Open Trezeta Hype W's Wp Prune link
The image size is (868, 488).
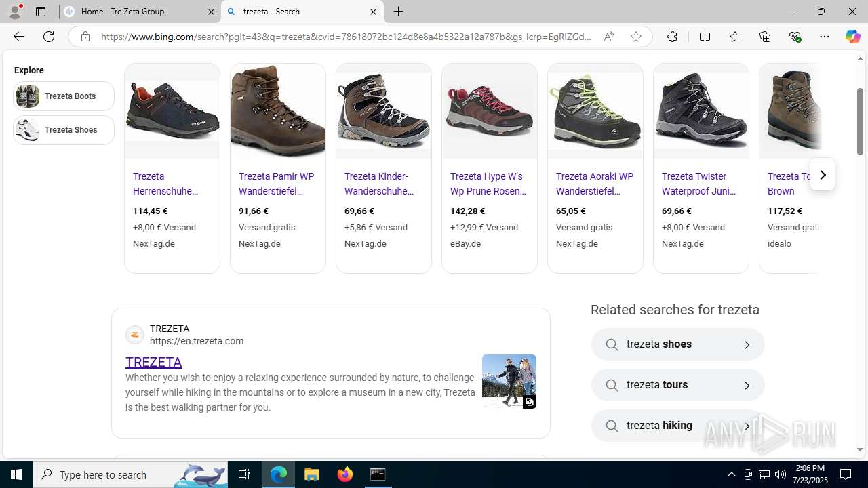pos(488,184)
